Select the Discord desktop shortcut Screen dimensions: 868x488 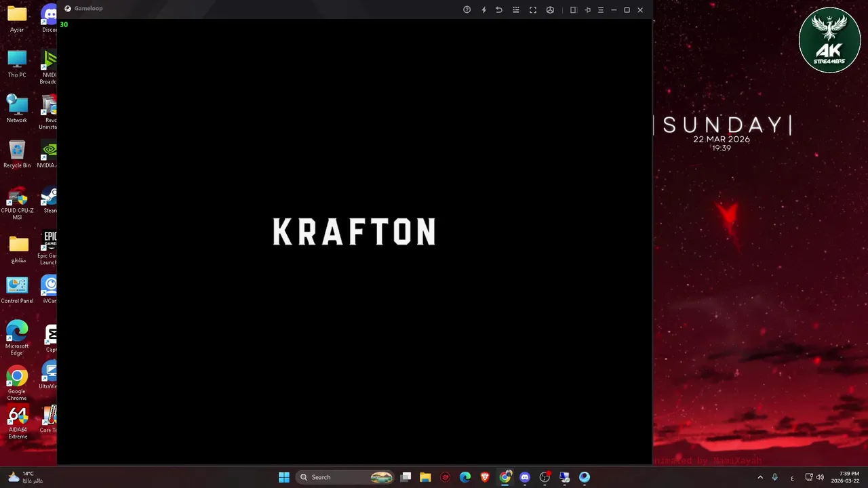(49, 19)
